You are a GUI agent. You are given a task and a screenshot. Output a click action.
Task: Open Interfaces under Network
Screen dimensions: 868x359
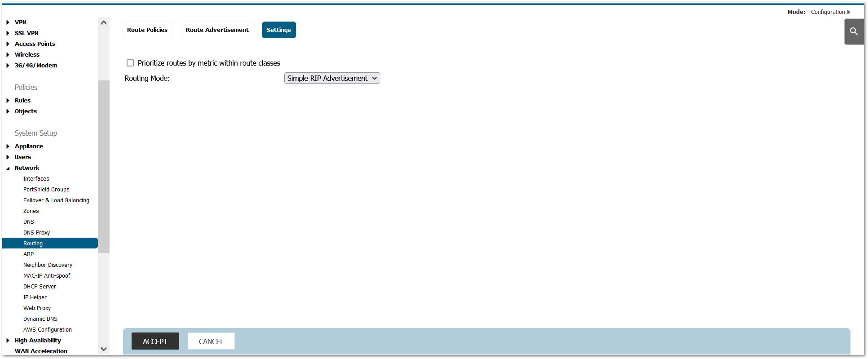[x=36, y=179]
